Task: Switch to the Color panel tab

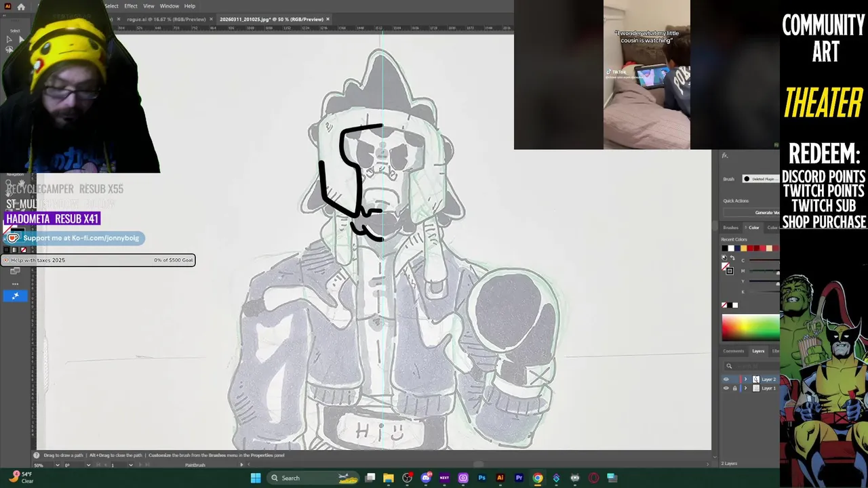Action: click(x=753, y=228)
